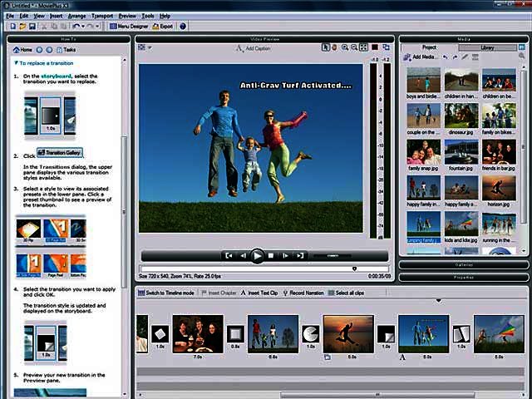532x399 pixels.
Task: Switch to the Library tab
Action: point(487,47)
